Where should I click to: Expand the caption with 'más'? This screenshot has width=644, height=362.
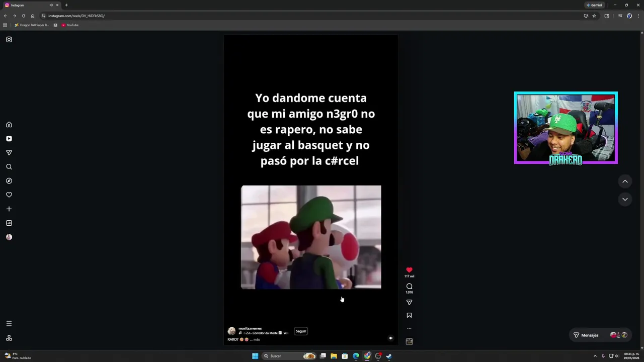257,339
